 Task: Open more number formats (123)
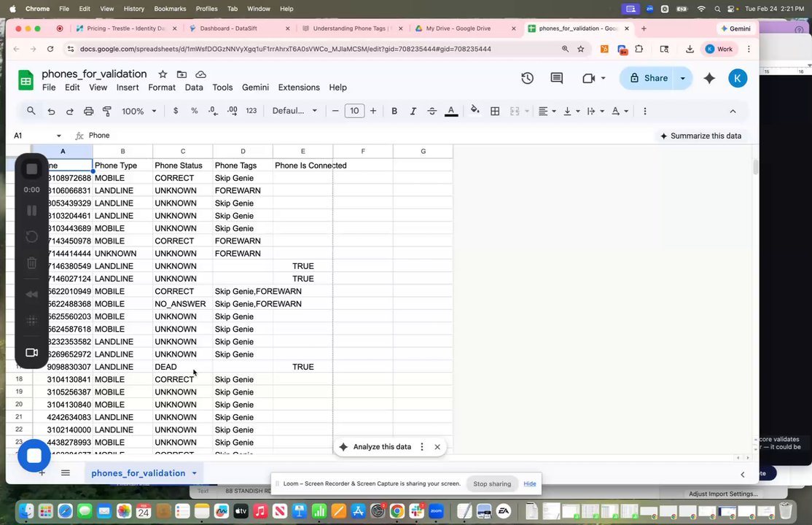pos(251,111)
